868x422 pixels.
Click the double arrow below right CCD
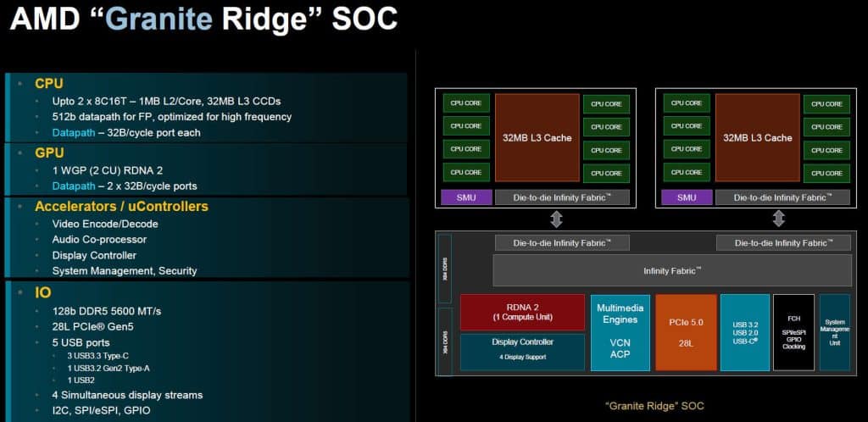click(x=778, y=219)
